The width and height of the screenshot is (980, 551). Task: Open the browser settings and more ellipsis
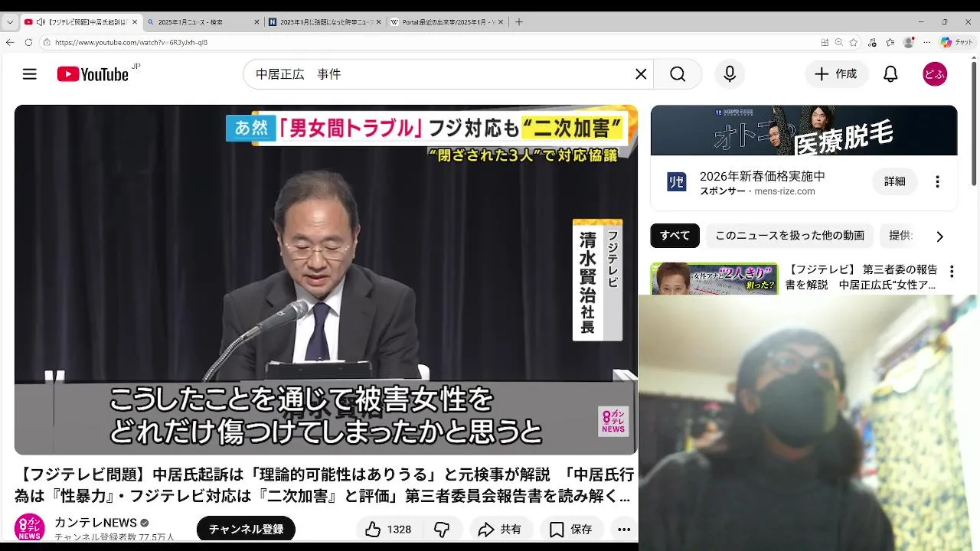[x=927, y=42]
